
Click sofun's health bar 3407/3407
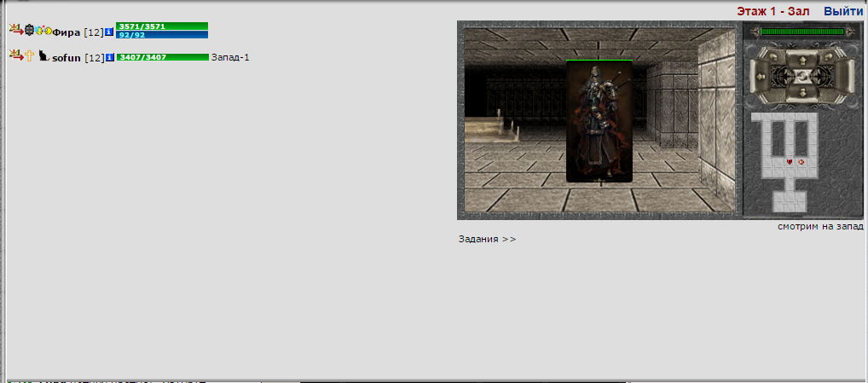click(162, 57)
